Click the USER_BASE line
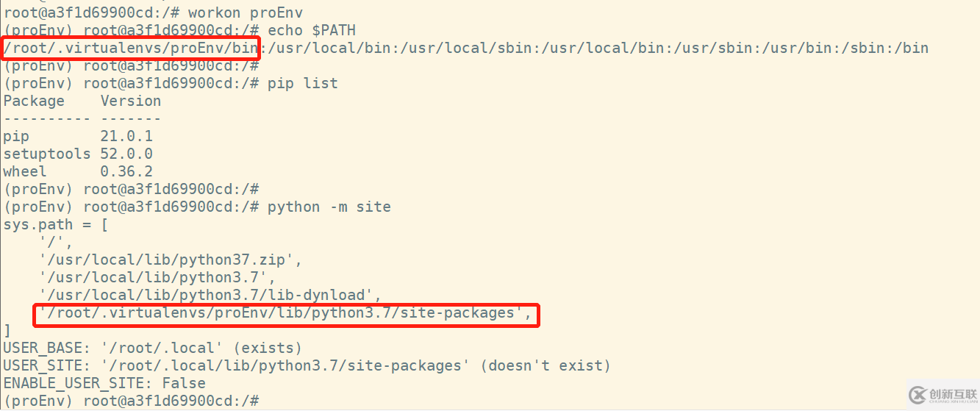This screenshot has width=980, height=411. (x=152, y=348)
